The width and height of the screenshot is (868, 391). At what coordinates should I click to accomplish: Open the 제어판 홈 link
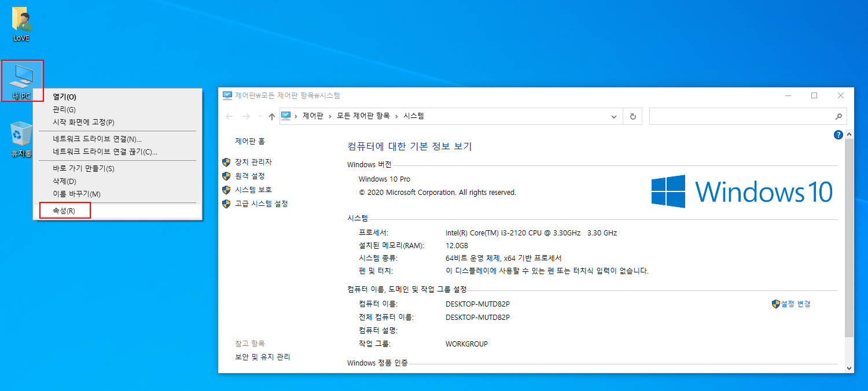tap(250, 141)
